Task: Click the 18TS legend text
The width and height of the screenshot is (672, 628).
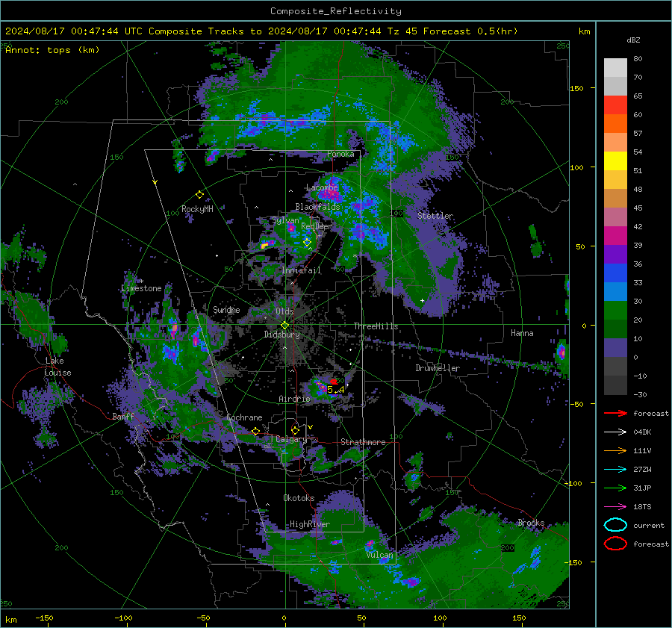Action: tap(642, 506)
